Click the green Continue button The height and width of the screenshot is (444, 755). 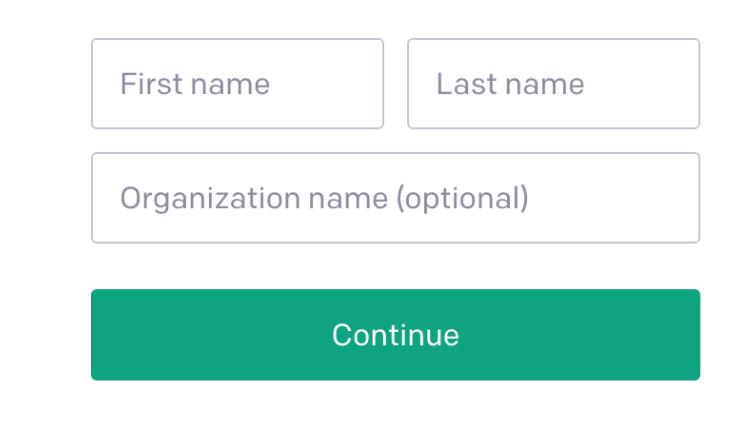[395, 335]
